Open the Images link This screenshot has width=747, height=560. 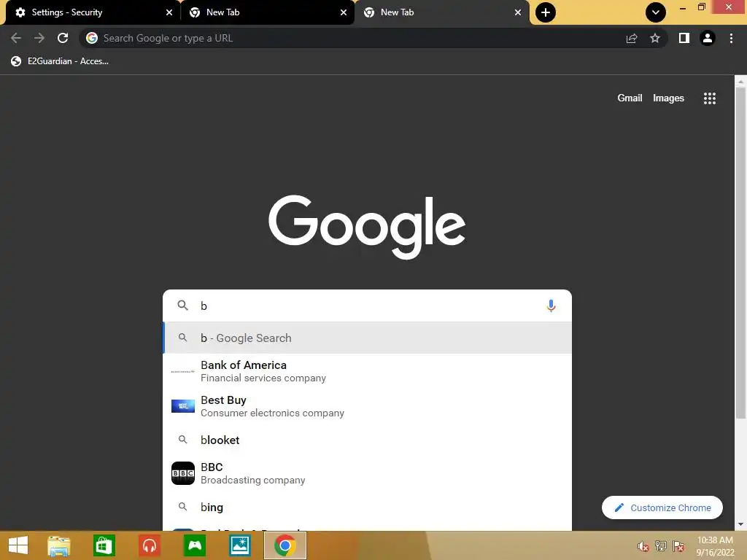tap(668, 98)
